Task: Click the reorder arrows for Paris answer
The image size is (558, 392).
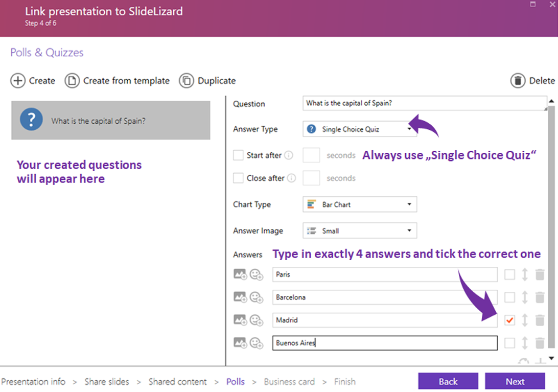Action: pos(525,274)
